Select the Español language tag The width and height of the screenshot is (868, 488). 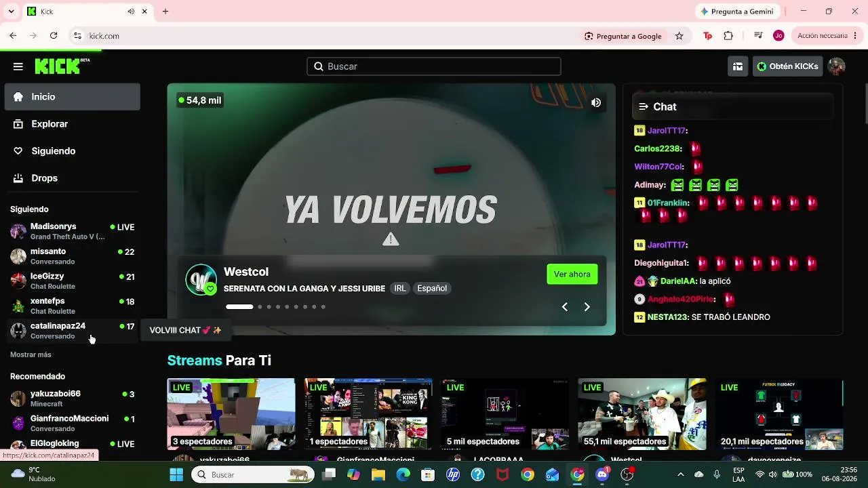click(x=432, y=288)
